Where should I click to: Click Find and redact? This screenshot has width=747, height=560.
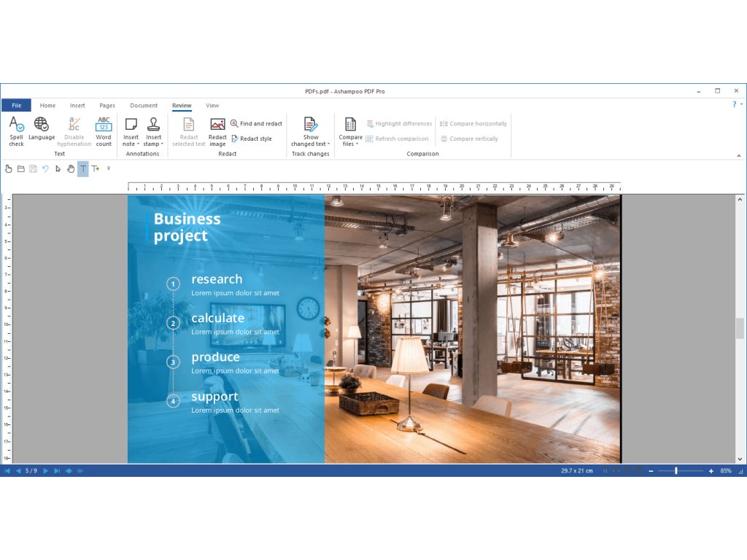click(x=256, y=124)
